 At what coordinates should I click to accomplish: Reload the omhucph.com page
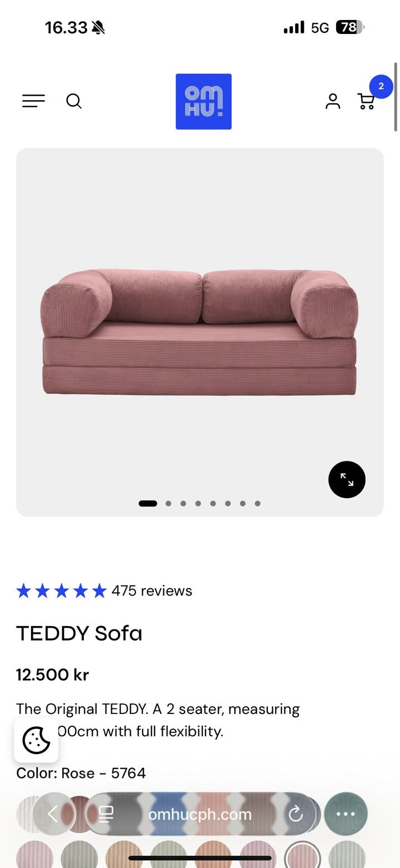coord(296,815)
